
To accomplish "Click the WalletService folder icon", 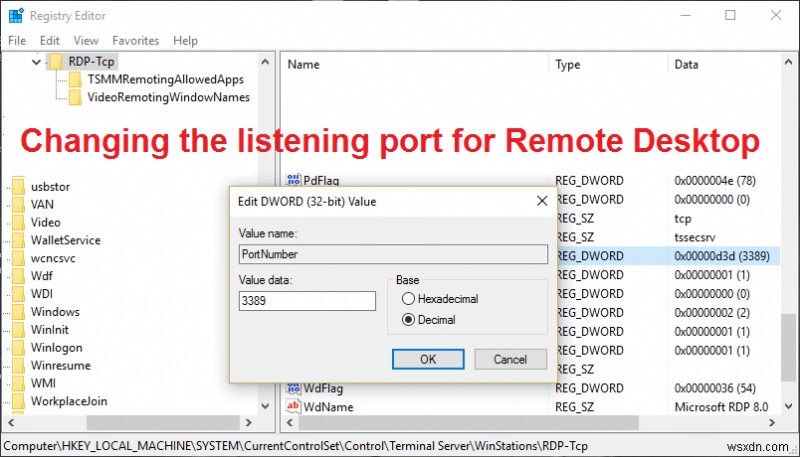I will point(18,240).
